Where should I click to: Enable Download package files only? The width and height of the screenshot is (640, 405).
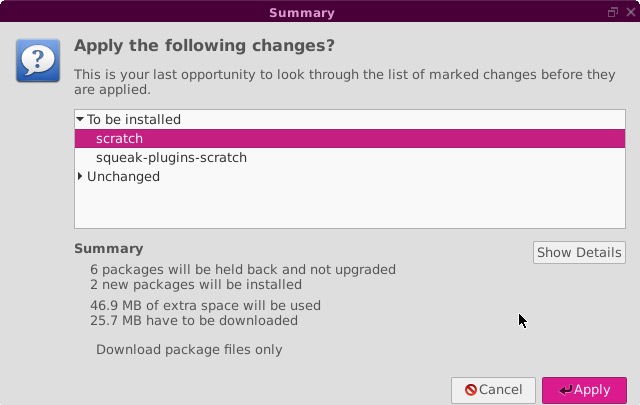point(189,350)
